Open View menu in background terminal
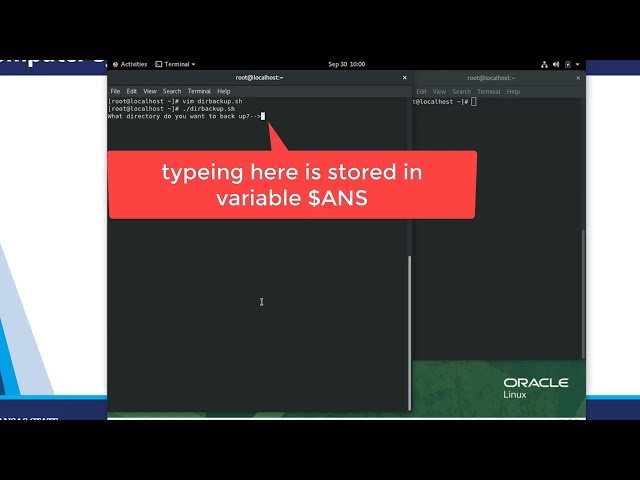Viewport: 640px width, 480px height. (x=440, y=92)
